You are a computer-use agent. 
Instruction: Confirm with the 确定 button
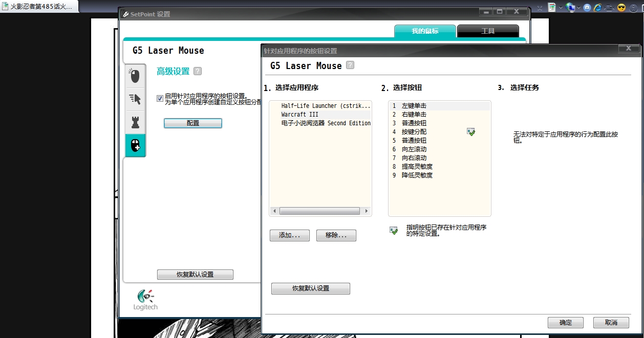pos(566,323)
